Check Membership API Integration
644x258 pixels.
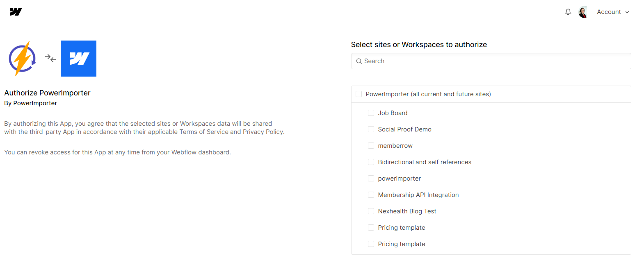(371, 195)
